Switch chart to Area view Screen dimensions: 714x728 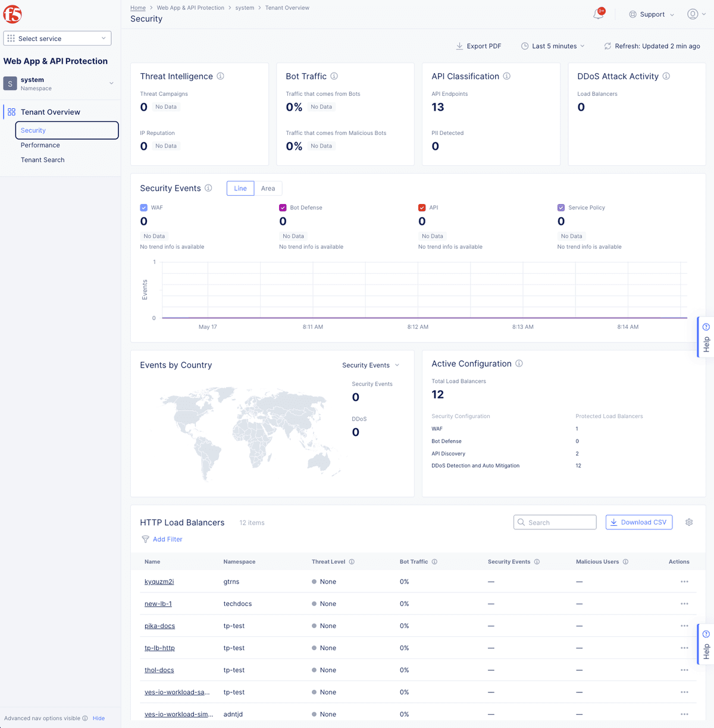[x=268, y=188]
